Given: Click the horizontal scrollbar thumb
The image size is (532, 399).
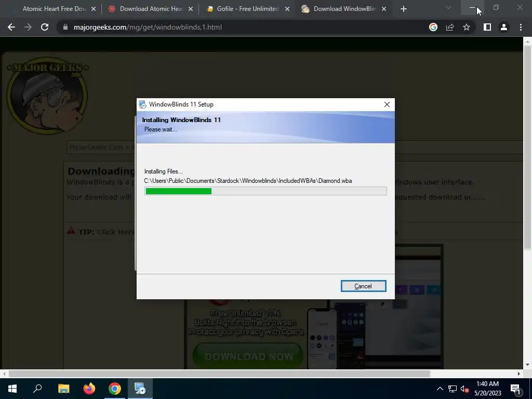Looking at the screenshot, I should click(x=219, y=374).
